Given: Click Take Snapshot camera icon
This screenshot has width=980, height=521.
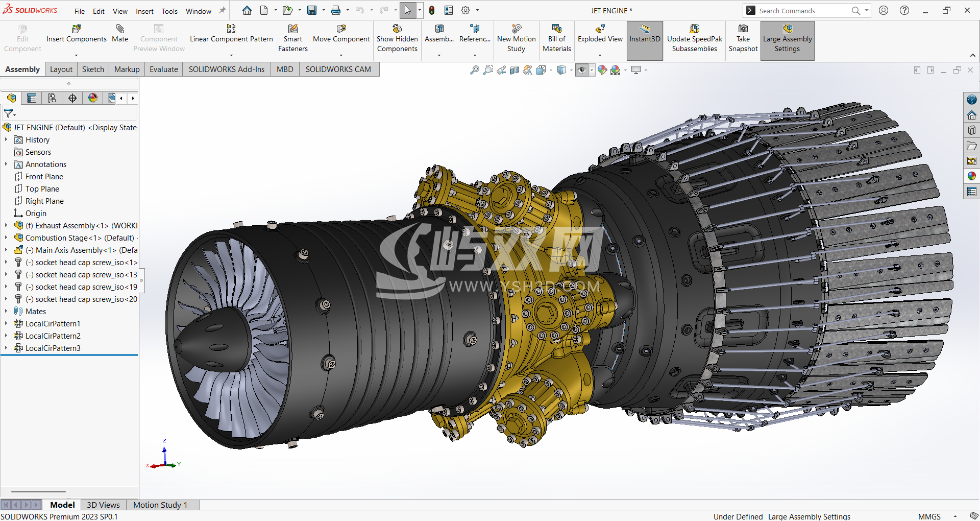Looking at the screenshot, I should tap(743, 29).
